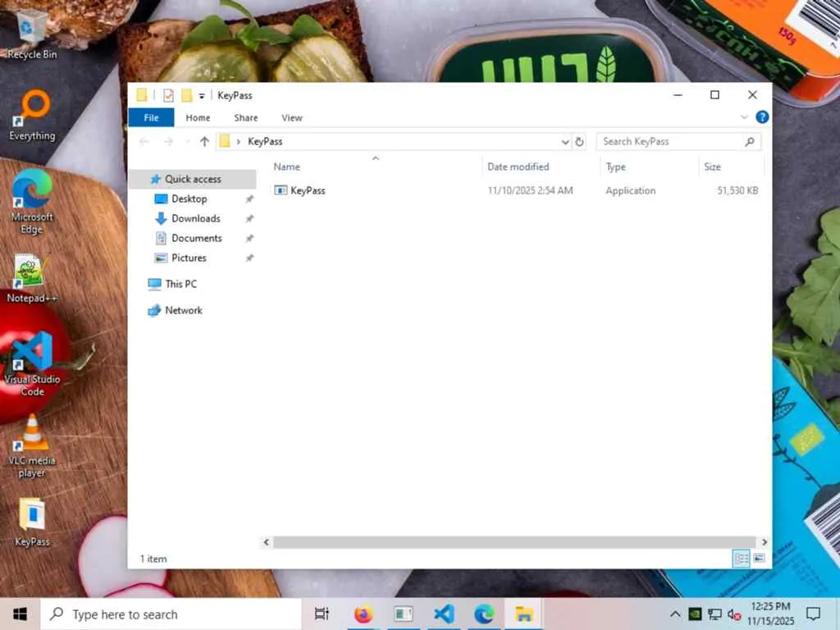Expand the address bar history dropdown

pos(564,142)
